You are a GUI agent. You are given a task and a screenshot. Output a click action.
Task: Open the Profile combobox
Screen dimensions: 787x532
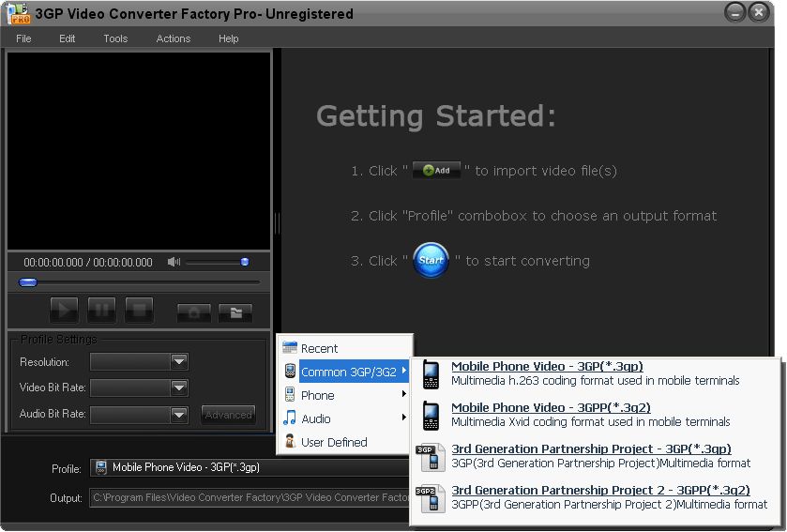(x=250, y=467)
